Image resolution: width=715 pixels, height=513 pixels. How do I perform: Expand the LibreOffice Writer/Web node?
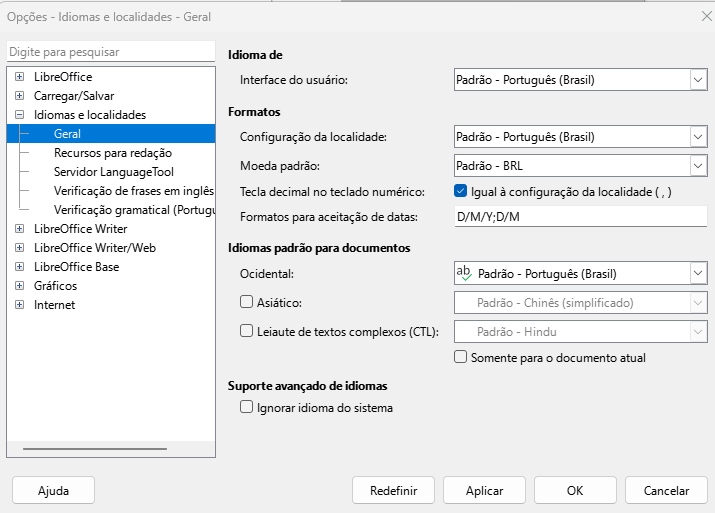[x=19, y=248]
